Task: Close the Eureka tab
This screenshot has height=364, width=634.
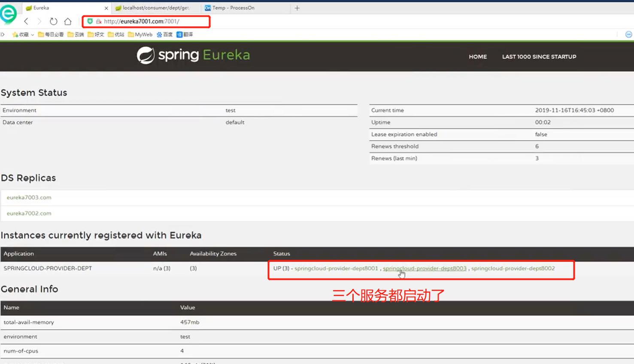Action: 106,8
